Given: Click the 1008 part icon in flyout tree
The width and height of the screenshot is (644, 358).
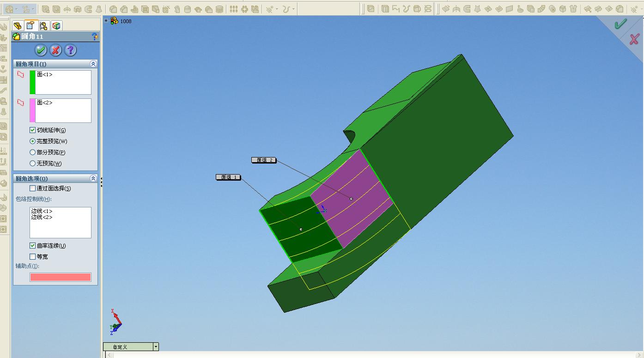Looking at the screenshot, I should 114,21.
